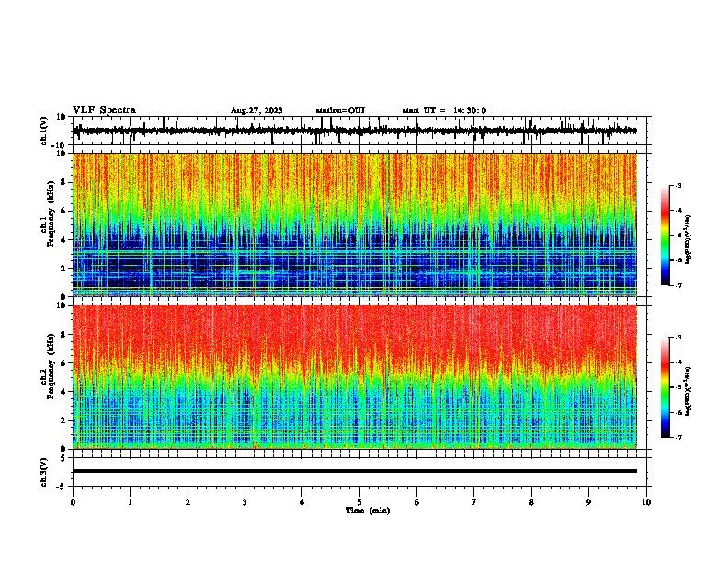Click the time-axis tick label "10"
The width and height of the screenshot is (728, 563).
click(x=646, y=502)
